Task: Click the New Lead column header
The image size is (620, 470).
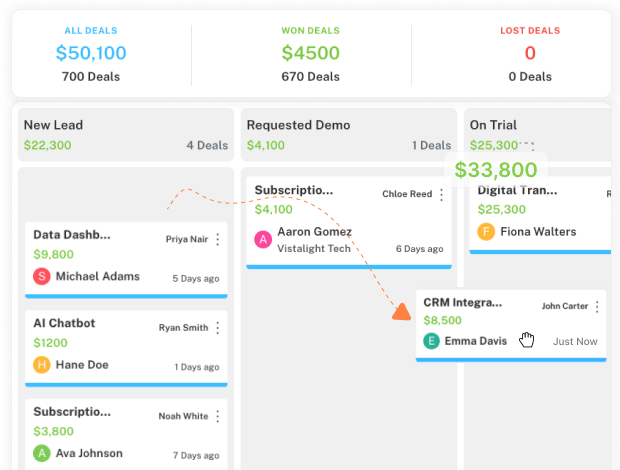Action: pyautogui.click(x=54, y=125)
